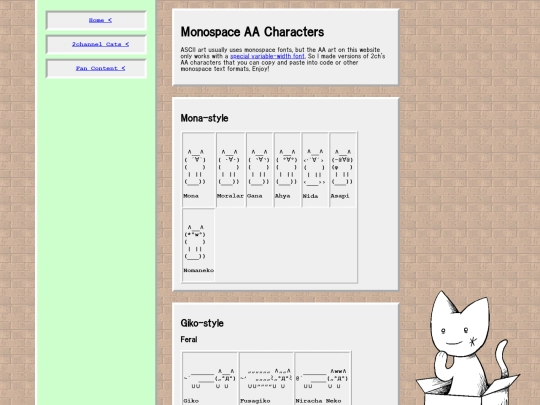Select the Giko ASCII cat art
This screenshot has height=405, width=540.
pos(209,378)
